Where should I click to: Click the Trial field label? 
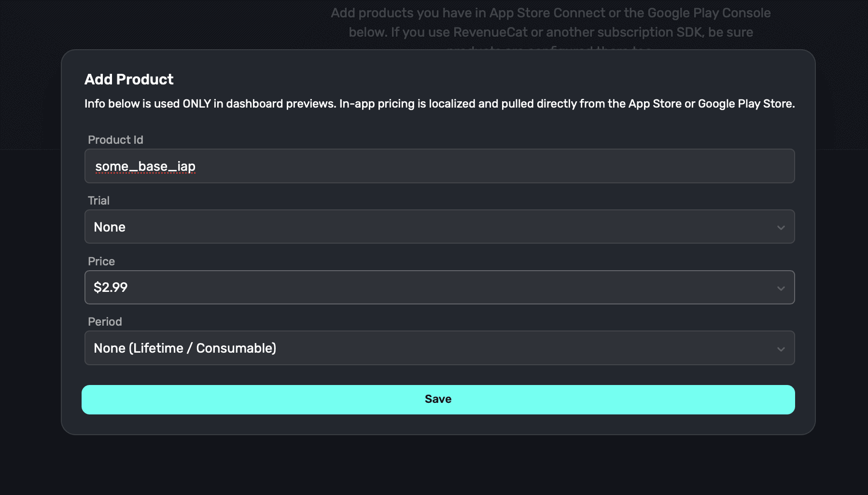98,201
